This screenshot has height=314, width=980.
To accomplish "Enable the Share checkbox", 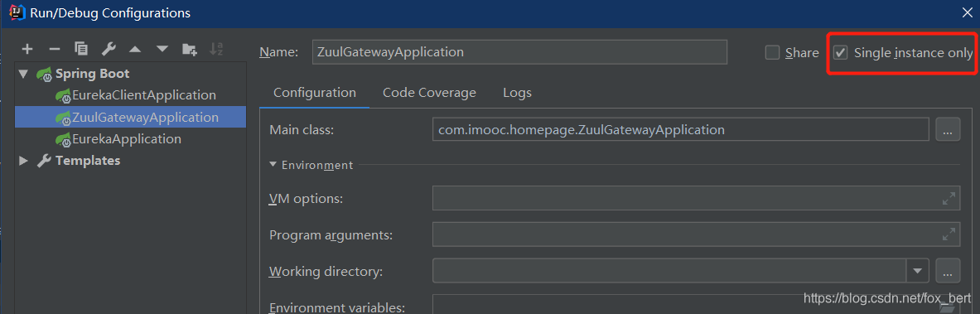I will pyautogui.click(x=773, y=52).
